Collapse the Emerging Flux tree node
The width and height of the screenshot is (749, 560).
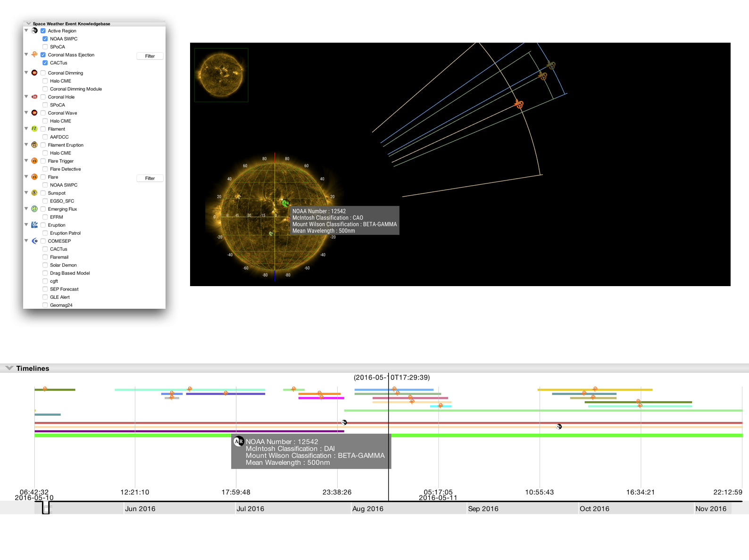tap(26, 208)
